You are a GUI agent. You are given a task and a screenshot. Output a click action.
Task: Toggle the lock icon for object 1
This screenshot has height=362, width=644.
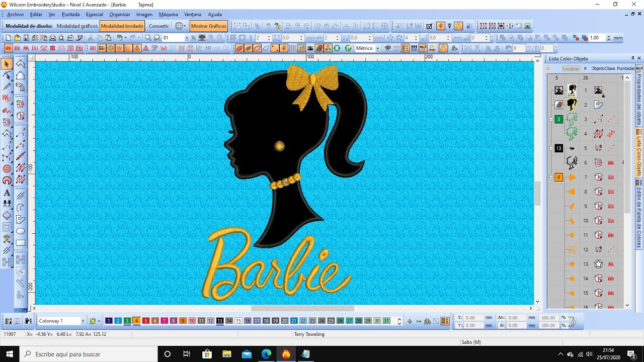603,95
